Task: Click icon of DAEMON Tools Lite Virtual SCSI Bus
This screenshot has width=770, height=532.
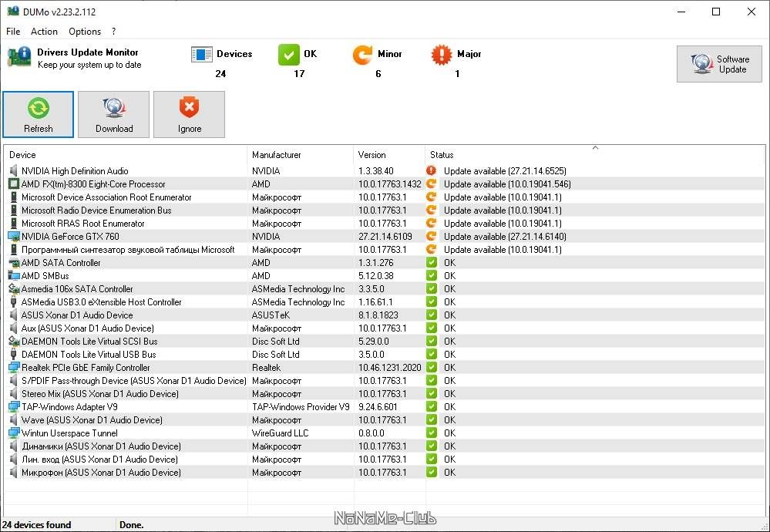Action: (x=14, y=342)
